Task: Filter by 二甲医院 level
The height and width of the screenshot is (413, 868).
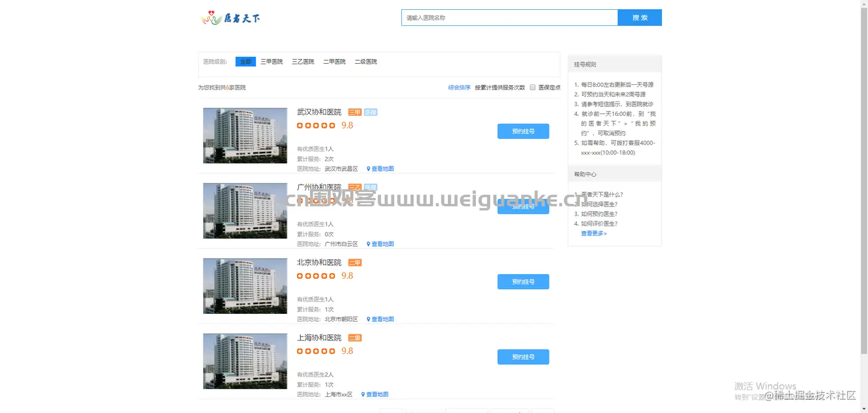Action: [x=334, y=61]
